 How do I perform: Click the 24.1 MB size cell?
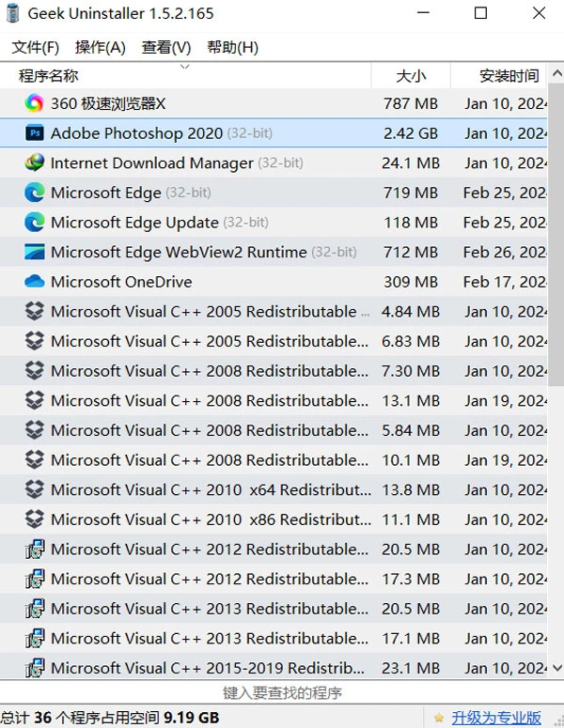pos(411,163)
